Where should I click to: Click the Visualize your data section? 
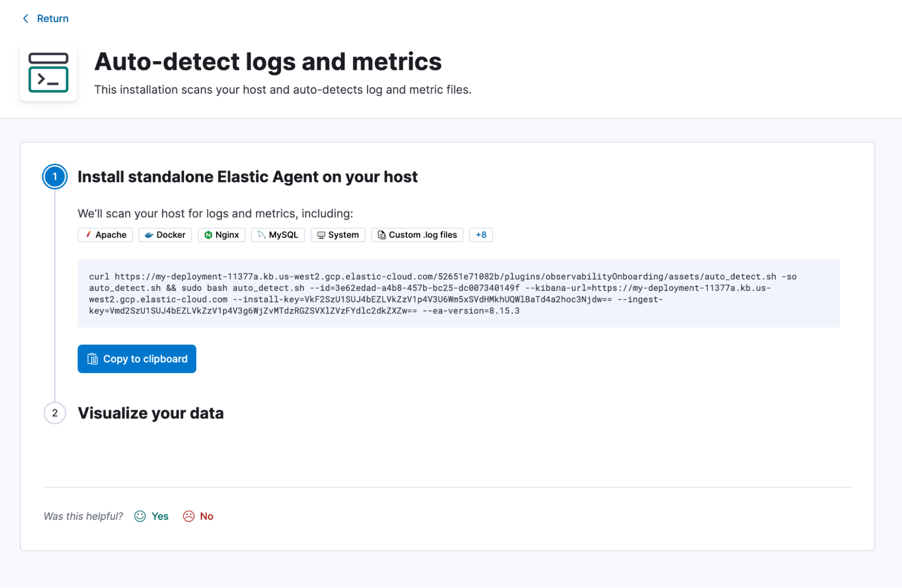(151, 413)
